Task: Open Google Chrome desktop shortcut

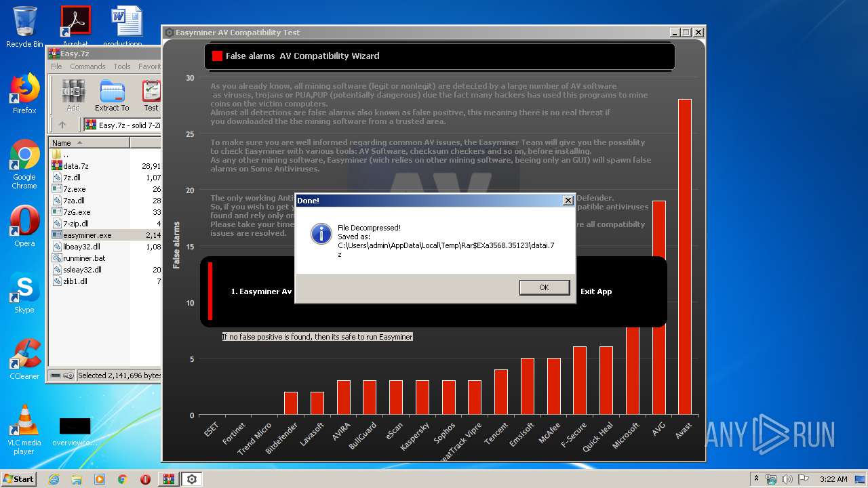Action: click(24, 165)
